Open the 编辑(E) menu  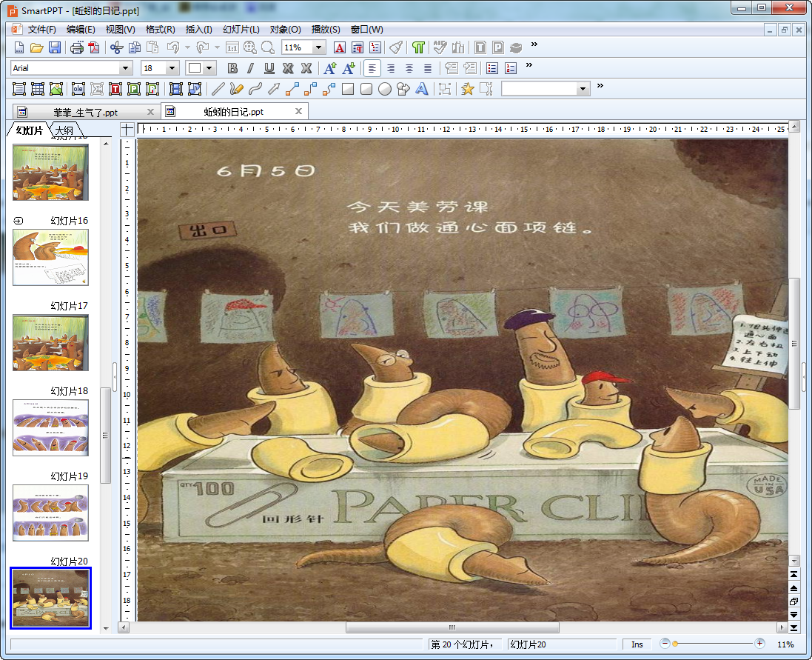click(81, 30)
